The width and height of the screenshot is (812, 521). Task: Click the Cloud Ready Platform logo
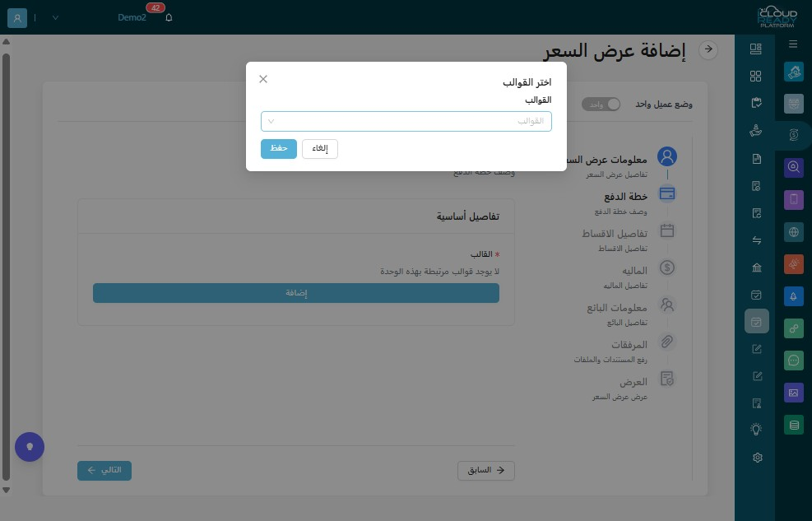[777, 17]
